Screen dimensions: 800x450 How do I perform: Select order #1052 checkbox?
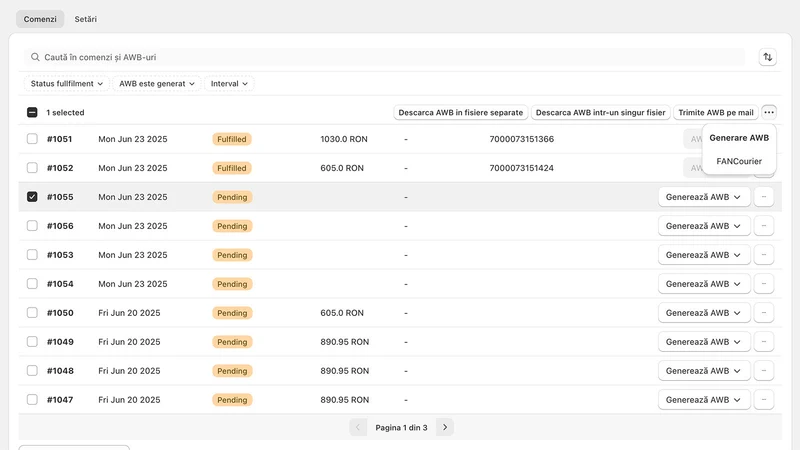32,168
